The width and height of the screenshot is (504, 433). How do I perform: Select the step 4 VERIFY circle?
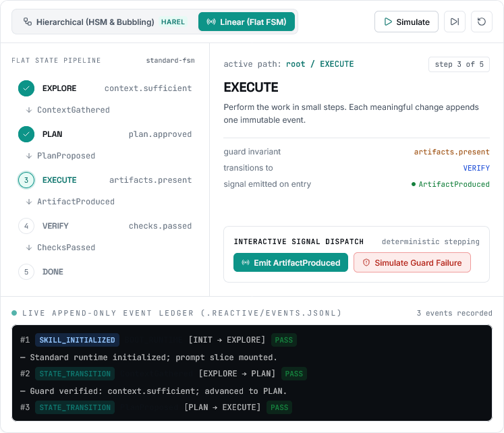pos(26,226)
